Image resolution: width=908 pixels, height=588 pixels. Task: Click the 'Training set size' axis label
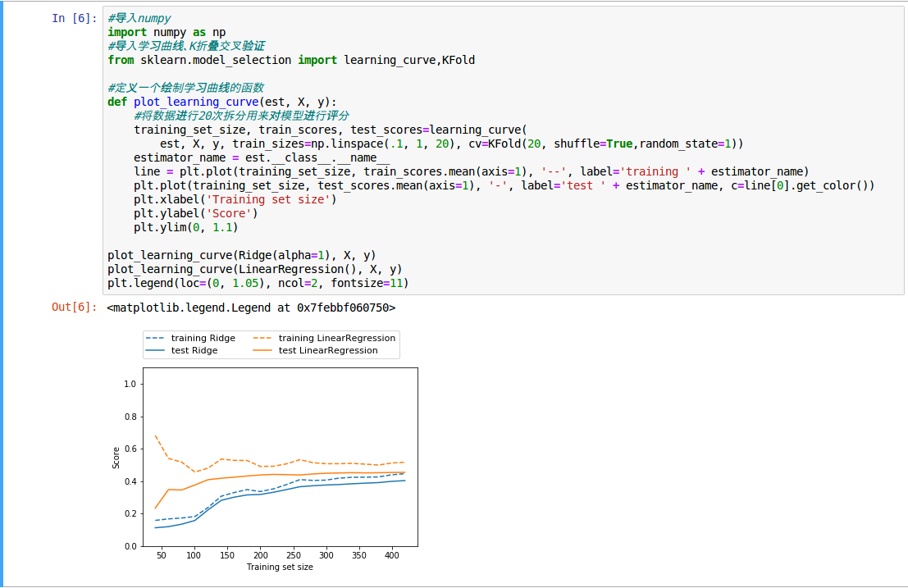[x=280, y=567]
